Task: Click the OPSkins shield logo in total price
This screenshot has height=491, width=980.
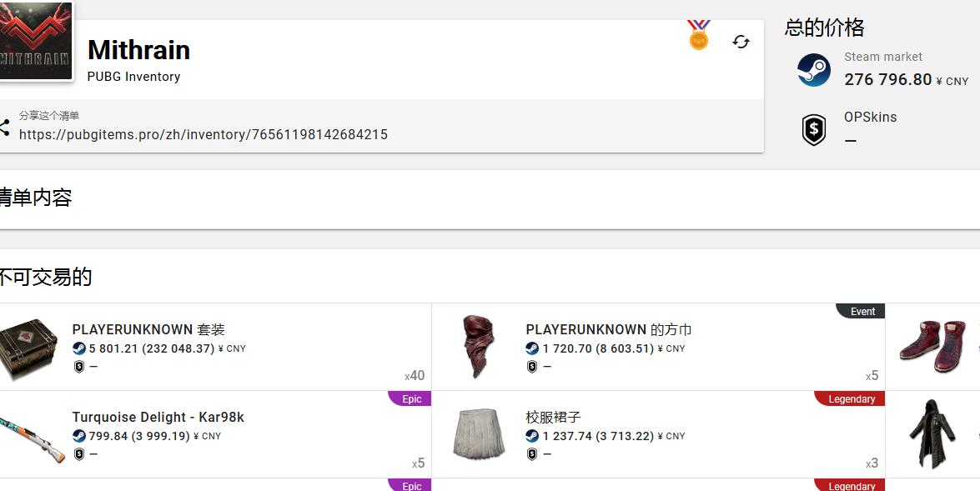Action: (x=813, y=130)
